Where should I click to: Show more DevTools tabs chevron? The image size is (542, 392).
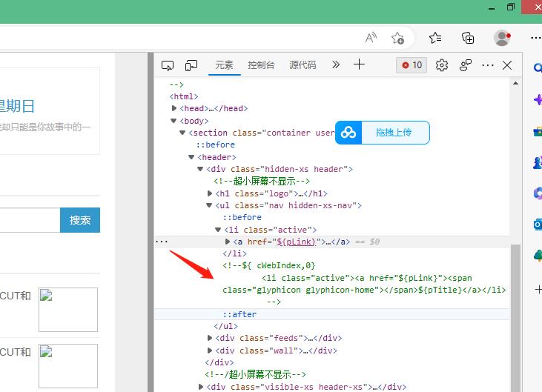point(336,65)
